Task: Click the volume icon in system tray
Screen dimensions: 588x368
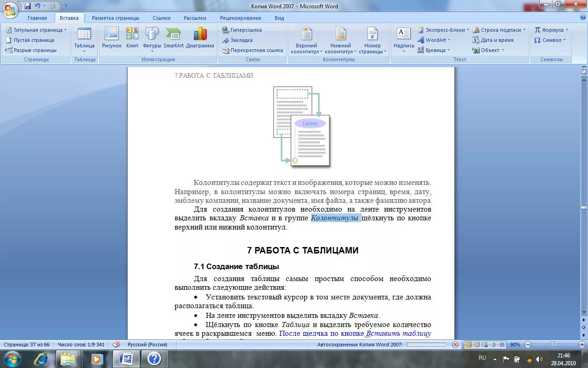Action: pyautogui.click(x=539, y=359)
